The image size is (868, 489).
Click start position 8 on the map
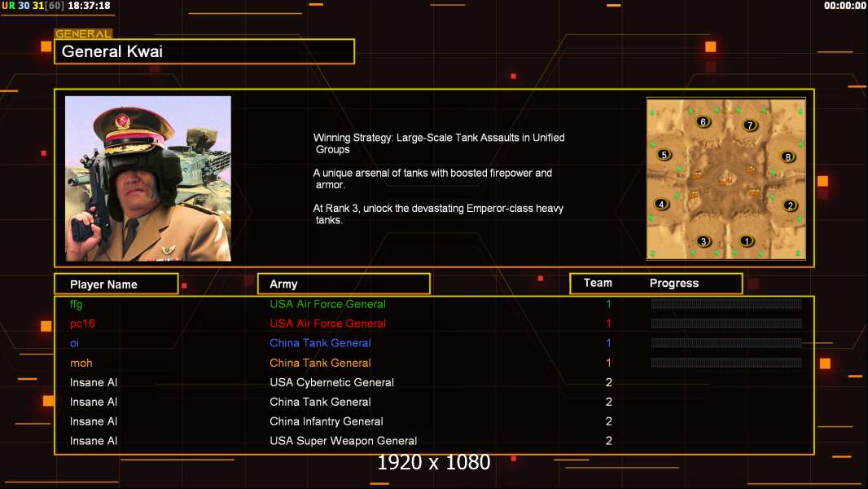(x=787, y=156)
